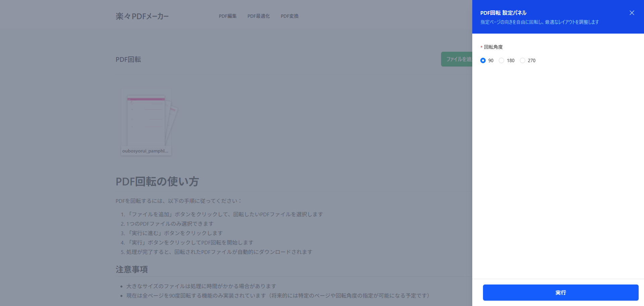
Task: Click step 5 about 自動的にダウンロードされます
Action: coord(219,252)
